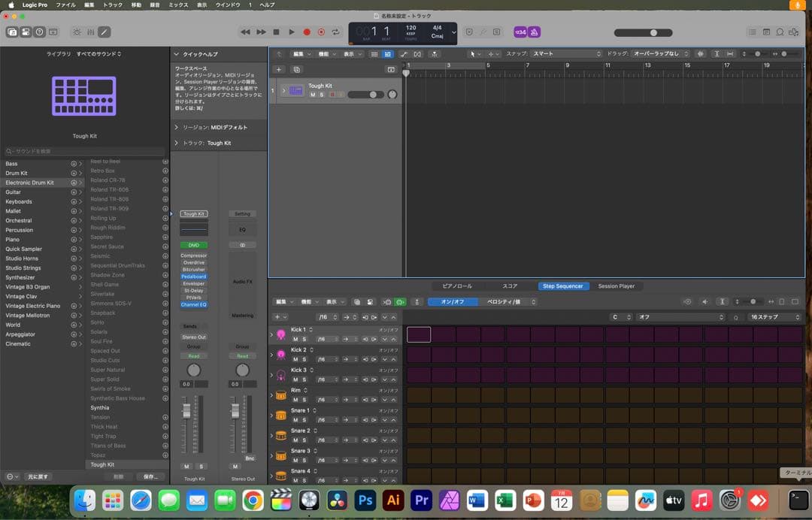Click the 元に戻す button in Library

click(x=38, y=476)
